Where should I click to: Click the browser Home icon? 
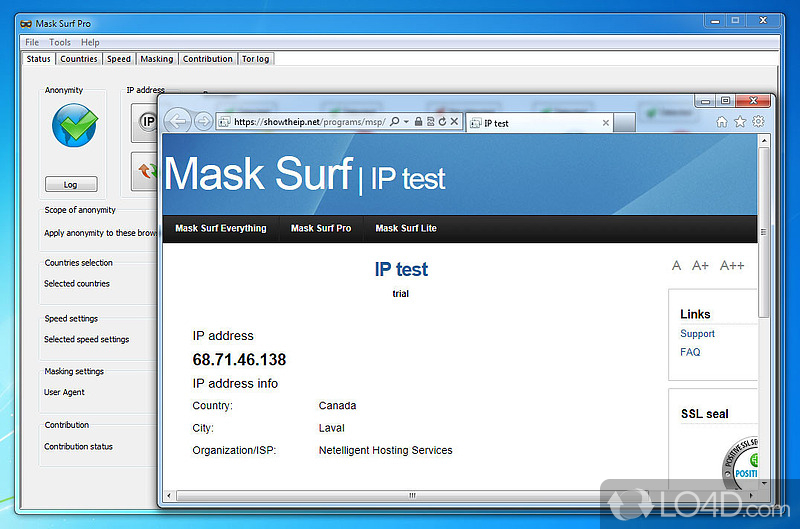click(721, 121)
